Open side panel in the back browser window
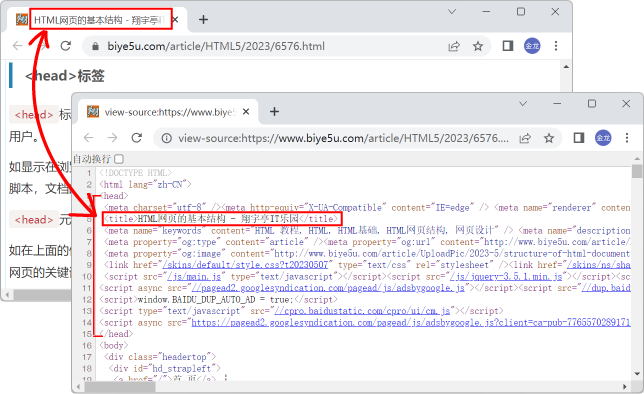 point(508,46)
